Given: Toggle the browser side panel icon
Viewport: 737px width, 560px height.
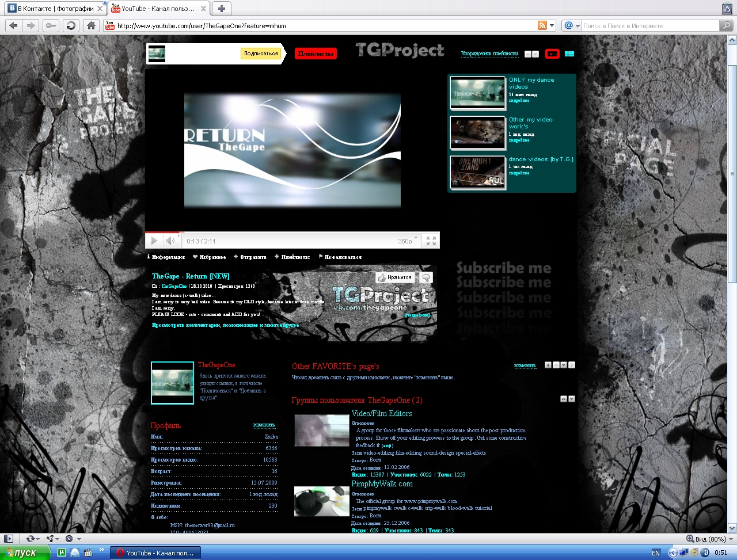Looking at the screenshot, I should (x=9, y=539).
